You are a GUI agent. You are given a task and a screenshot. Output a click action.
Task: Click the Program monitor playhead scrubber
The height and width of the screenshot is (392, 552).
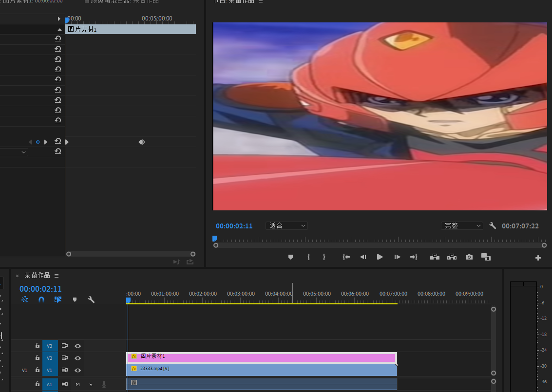coord(214,239)
